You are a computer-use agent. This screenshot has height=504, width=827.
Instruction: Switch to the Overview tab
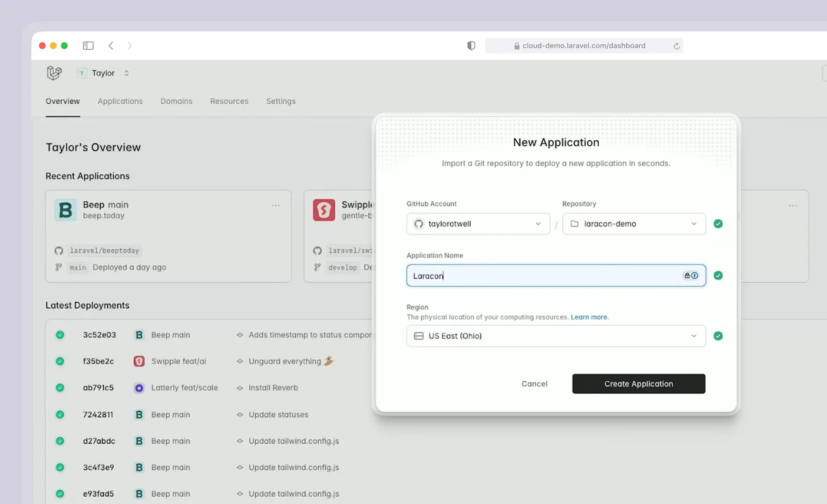pyautogui.click(x=63, y=101)
